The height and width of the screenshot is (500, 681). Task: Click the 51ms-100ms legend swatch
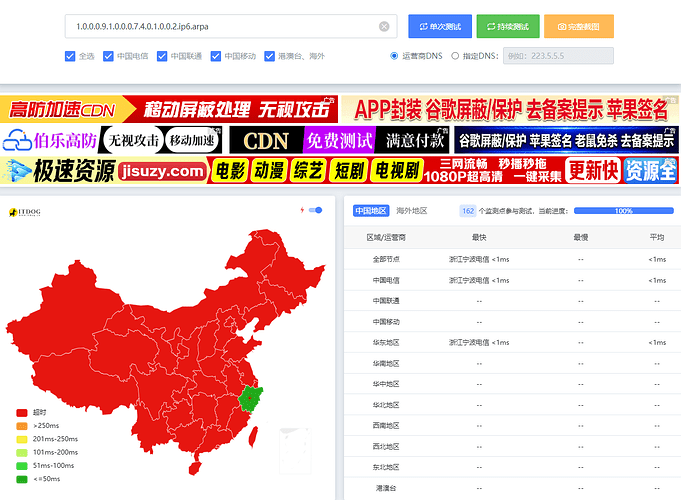pyautogui.click(x=22, y=466)
